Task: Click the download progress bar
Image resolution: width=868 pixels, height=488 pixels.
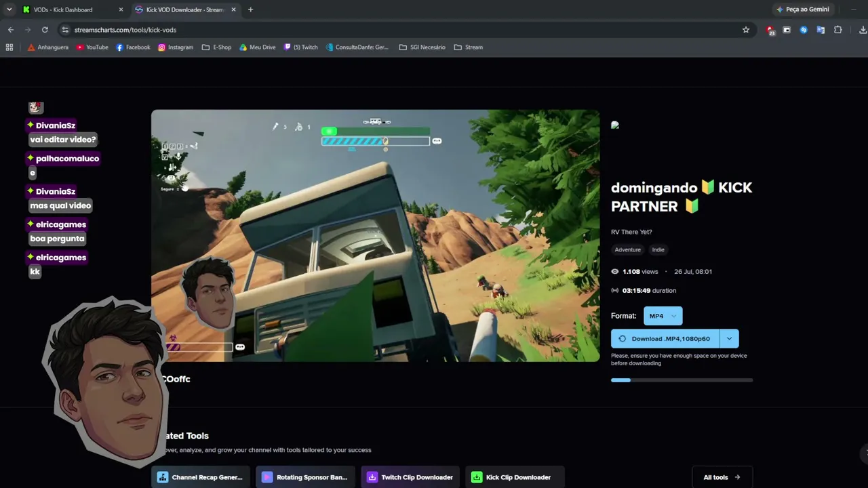Action: pos(682,380)
